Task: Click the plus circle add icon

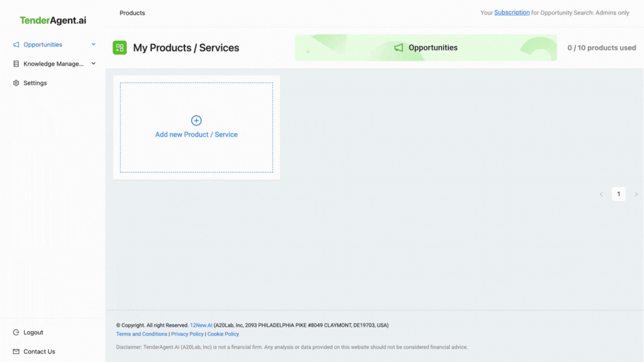Action: pyautogui.click(x=196, y=121)
